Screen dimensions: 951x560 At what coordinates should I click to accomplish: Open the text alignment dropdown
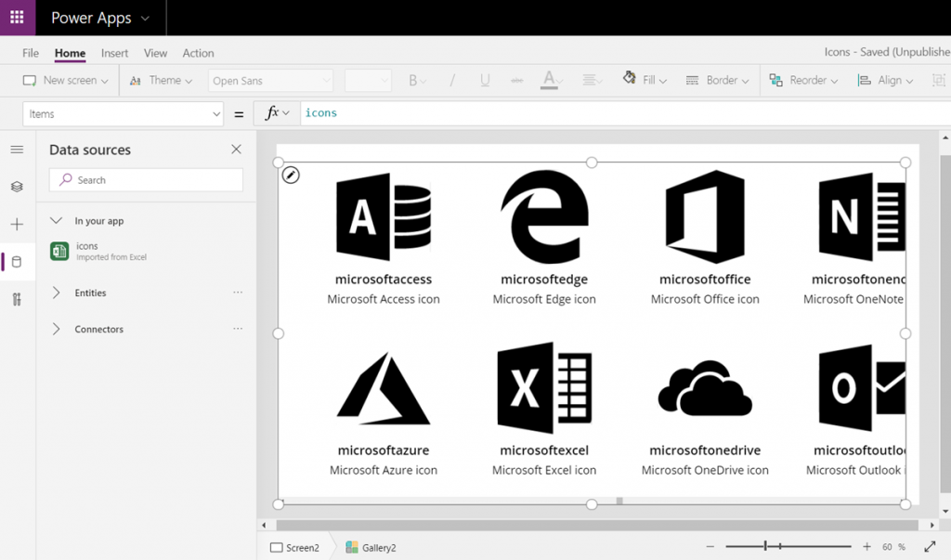tap(592, 80)
